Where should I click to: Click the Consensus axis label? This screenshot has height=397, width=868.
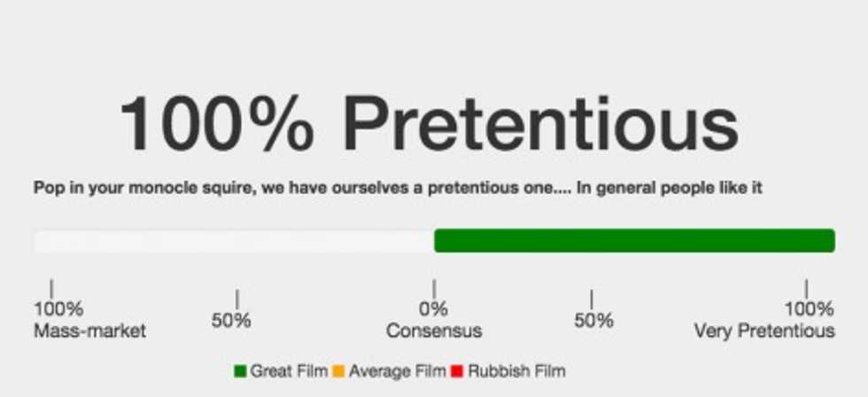pyautogui.click(x=434, y=331)
